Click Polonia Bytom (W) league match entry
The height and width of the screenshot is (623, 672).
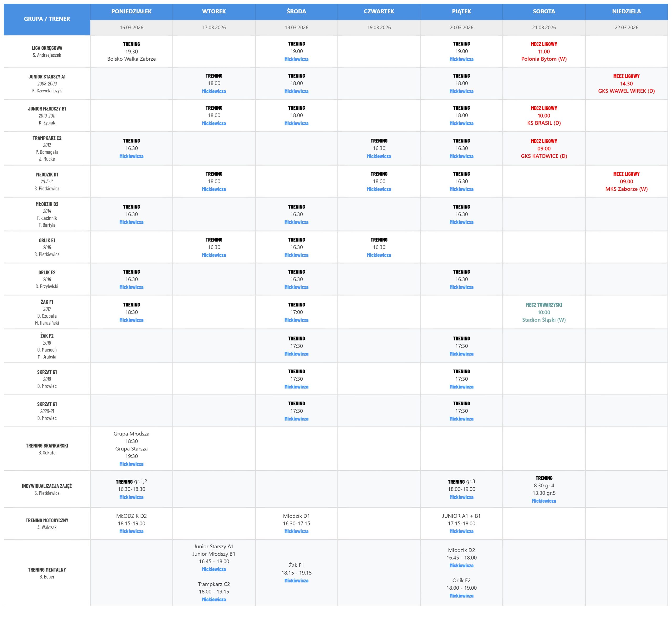(x=544, y=59)
